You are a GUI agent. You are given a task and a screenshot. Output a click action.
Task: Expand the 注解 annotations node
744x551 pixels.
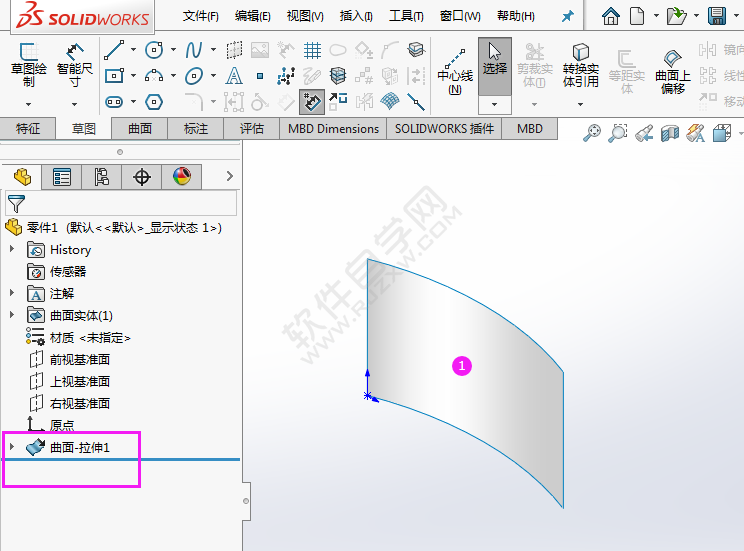tap(12, 292)
